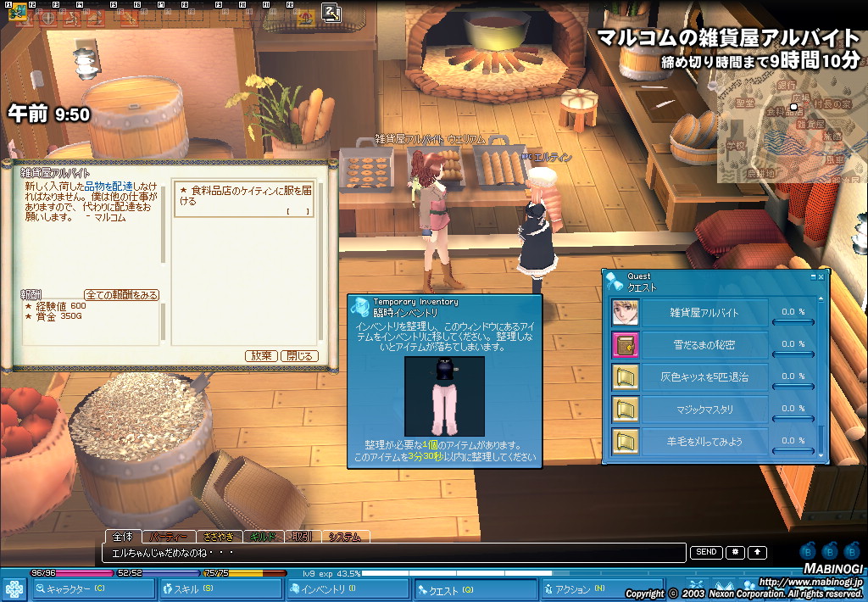Open the クエスト (Q) menu button
Image resolution: width=868 pixels, height=602 pixels.
(476, 589)
